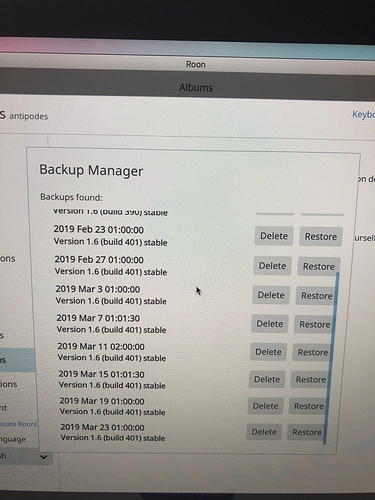Select the highlighted settings sidebar item

coord(17,360)
